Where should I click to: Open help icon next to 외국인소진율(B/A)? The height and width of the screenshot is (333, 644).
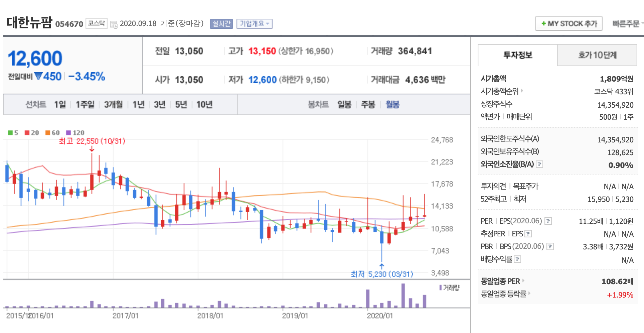(539, 164)
